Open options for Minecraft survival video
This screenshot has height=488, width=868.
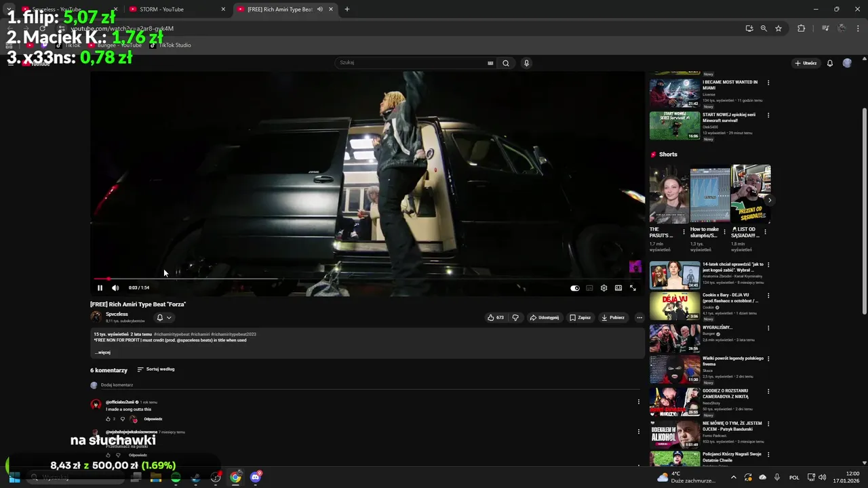click(768, 115)
